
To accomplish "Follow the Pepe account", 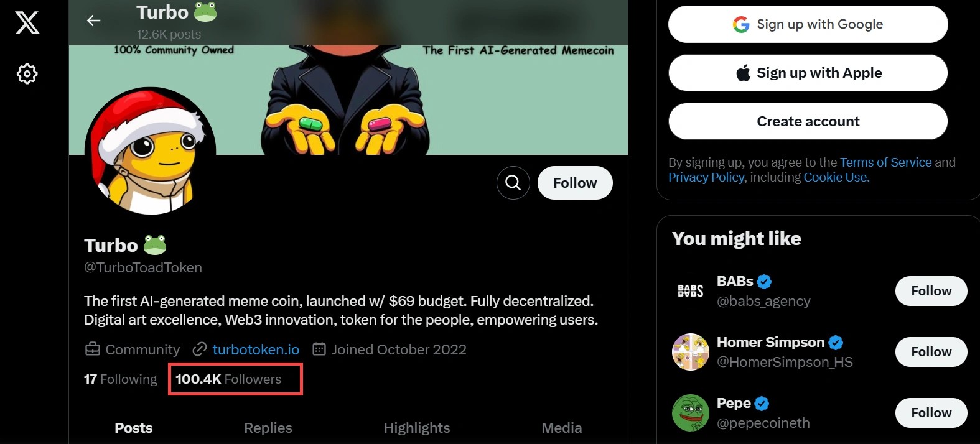I will pos(930,413).
